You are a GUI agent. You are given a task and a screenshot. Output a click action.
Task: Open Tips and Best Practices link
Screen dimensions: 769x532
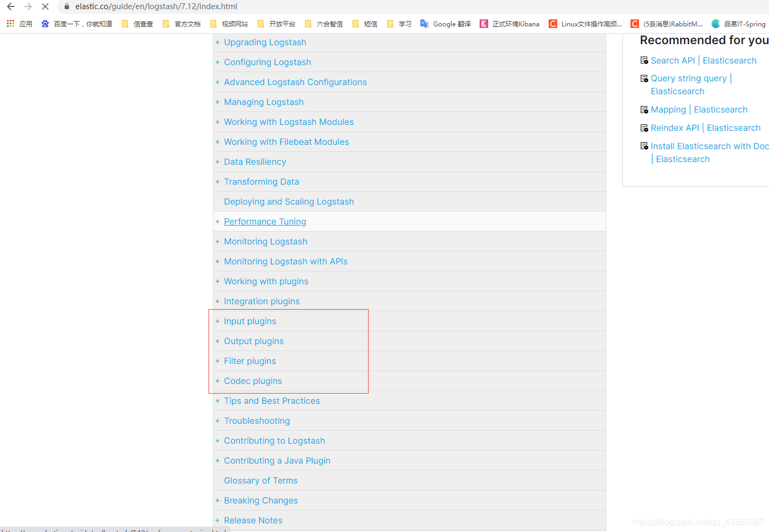coord(272,401)
